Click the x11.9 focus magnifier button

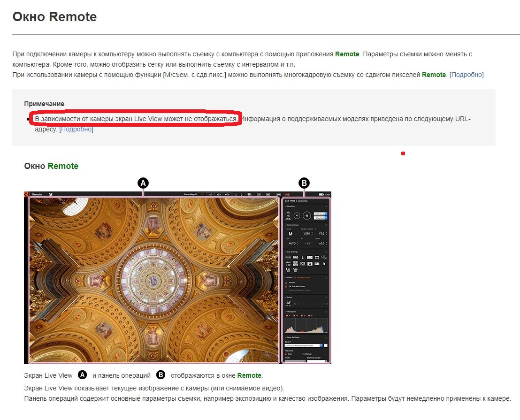coord(227,194)
